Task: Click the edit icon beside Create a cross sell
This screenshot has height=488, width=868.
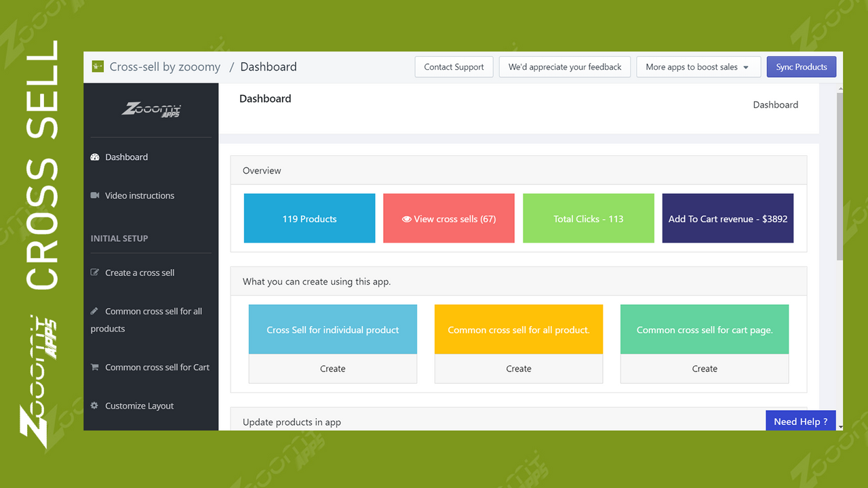Action: [x=95, y=272]
